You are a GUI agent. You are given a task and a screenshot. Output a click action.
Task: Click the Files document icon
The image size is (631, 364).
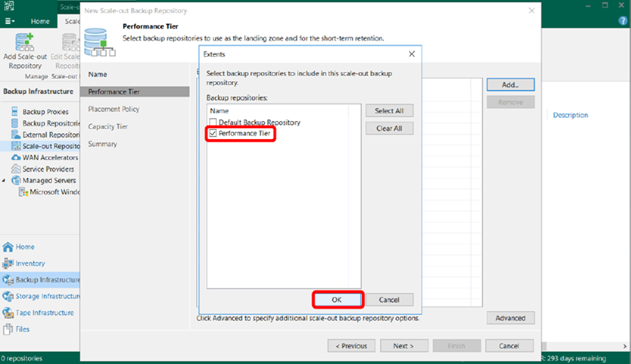click(8, 329)
